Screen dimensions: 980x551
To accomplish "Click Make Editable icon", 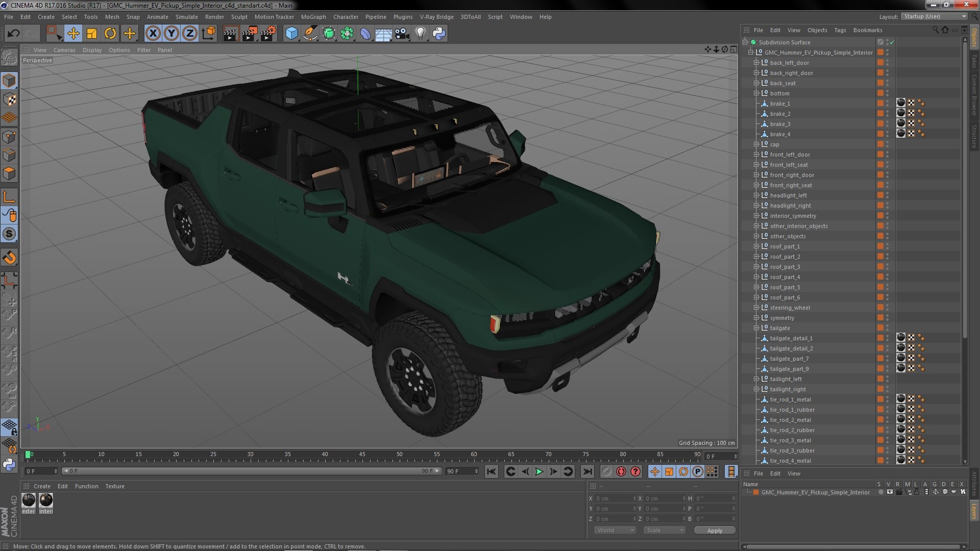I will (9, 58).
